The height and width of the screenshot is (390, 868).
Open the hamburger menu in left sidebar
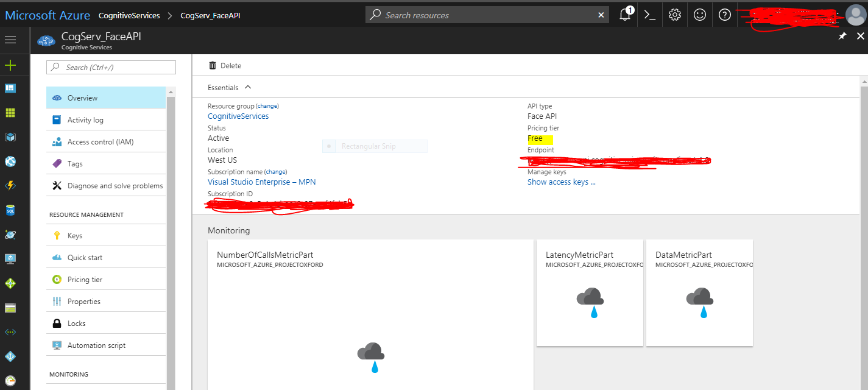[10, 40]
